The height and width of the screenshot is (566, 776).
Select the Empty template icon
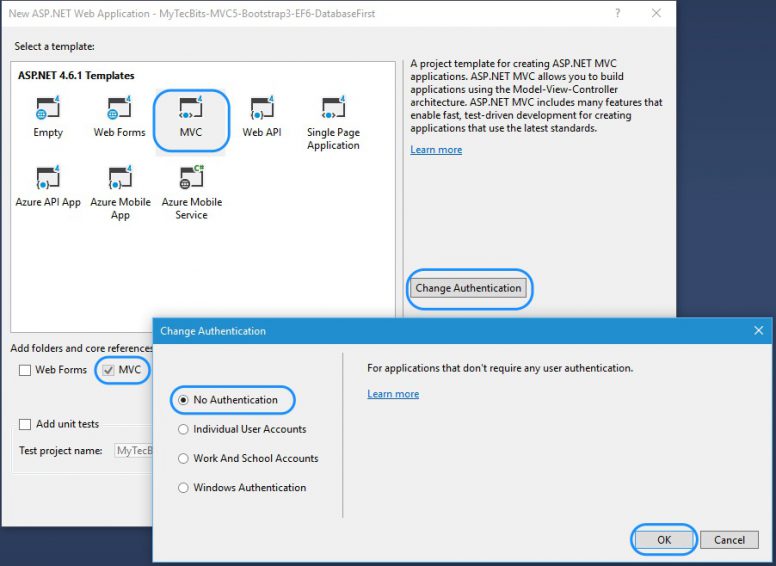[48, 108]
